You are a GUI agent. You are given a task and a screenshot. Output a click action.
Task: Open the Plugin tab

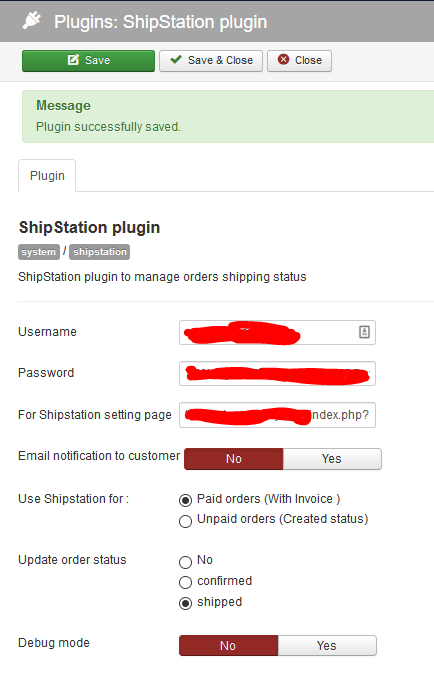(47, 176)
